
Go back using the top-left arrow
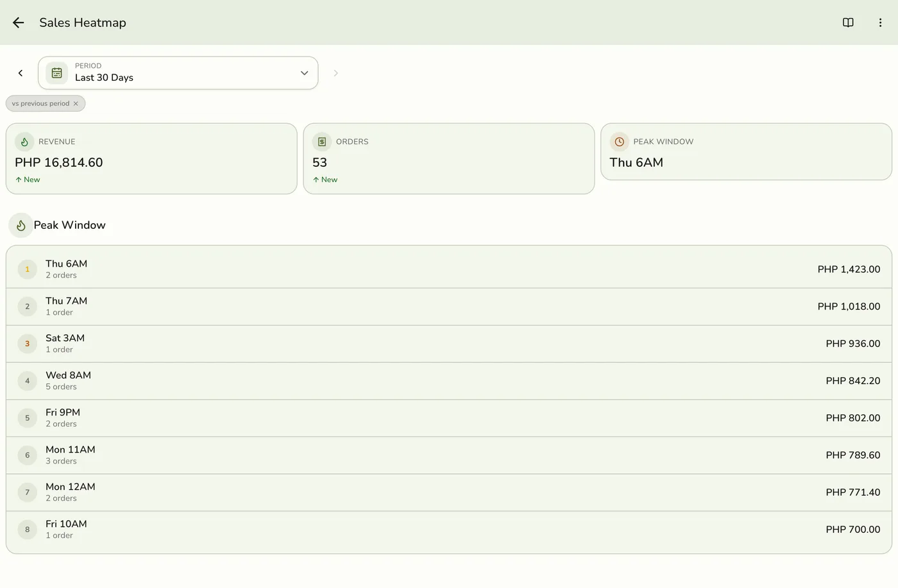point(18,22)
